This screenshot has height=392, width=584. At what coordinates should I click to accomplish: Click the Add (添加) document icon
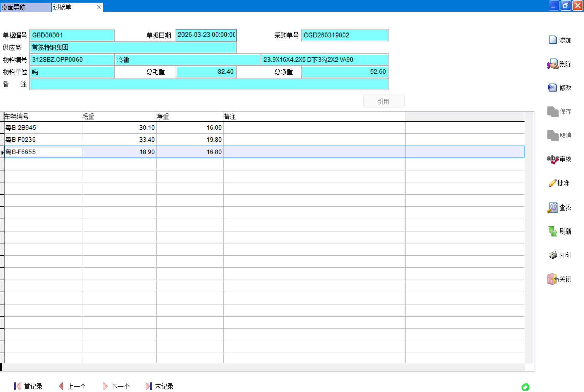(x=553, y=40)
